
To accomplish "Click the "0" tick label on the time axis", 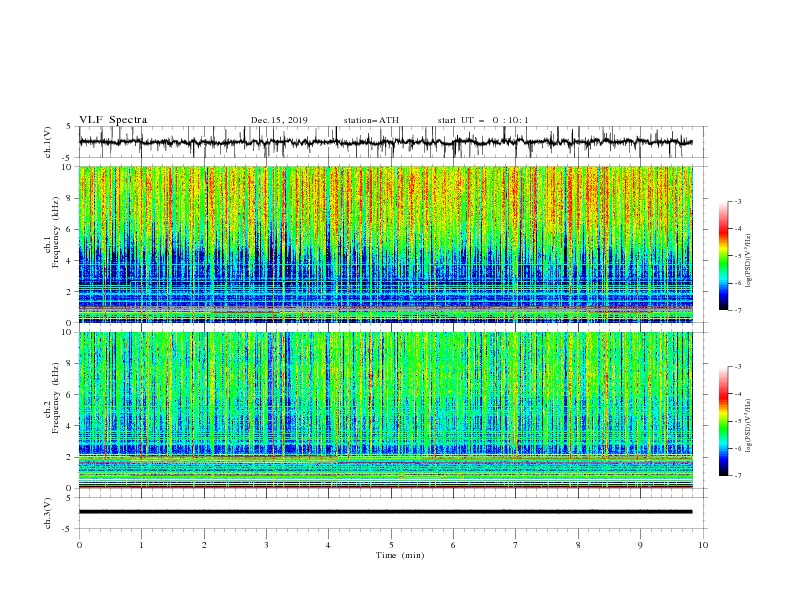I will pos(79,545).
